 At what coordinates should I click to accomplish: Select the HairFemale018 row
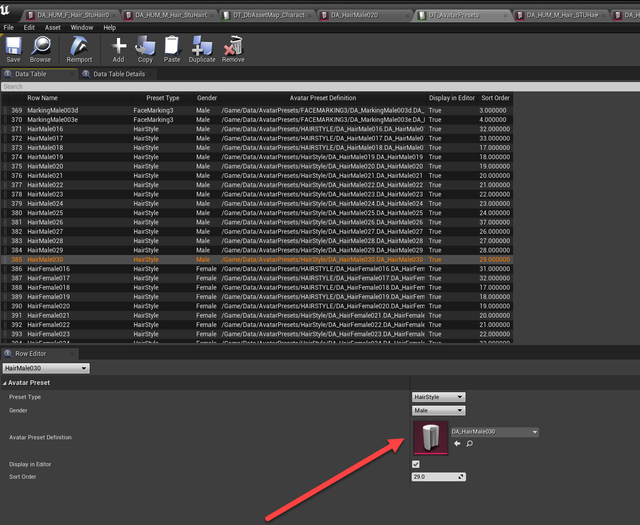257,287
